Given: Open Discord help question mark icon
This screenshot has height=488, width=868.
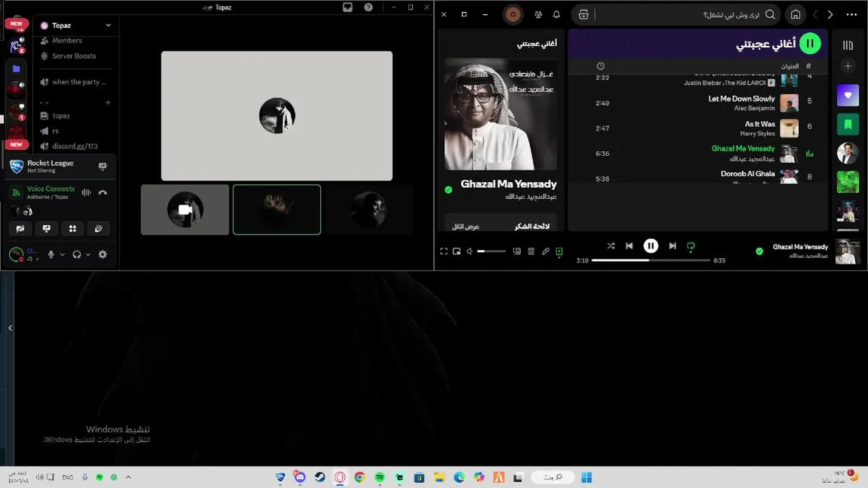Looking at the screenshot, I should pos(368,7).
